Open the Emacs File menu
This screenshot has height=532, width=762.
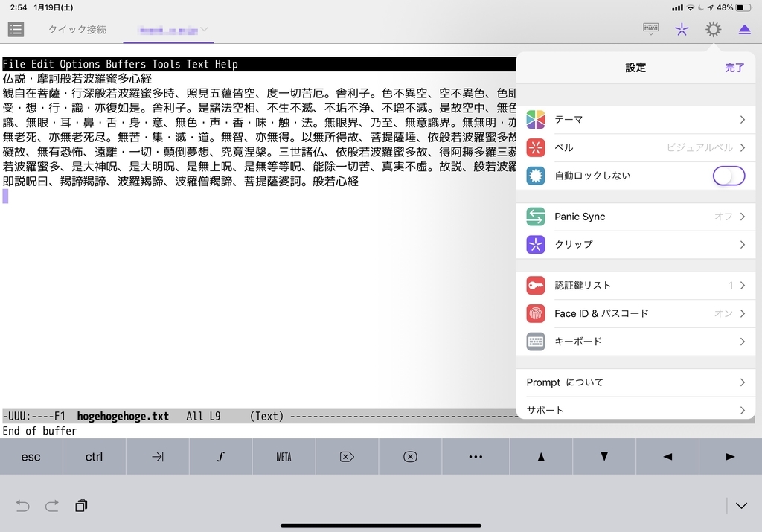pyautogui.click(x=14, y=64)
